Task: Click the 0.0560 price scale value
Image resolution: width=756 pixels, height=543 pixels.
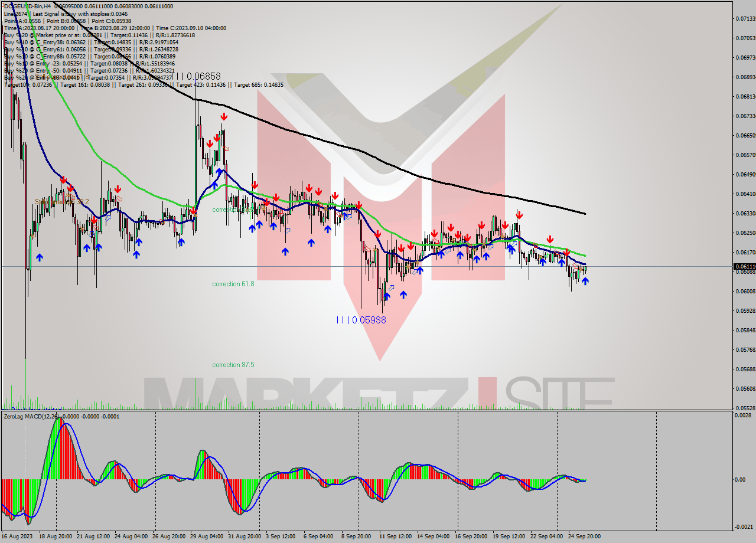Action: (744, 388)
